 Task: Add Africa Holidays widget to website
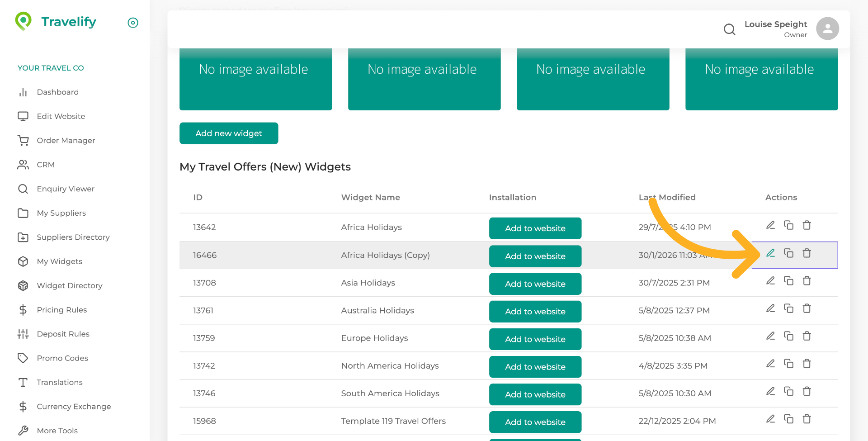point(535,228)
